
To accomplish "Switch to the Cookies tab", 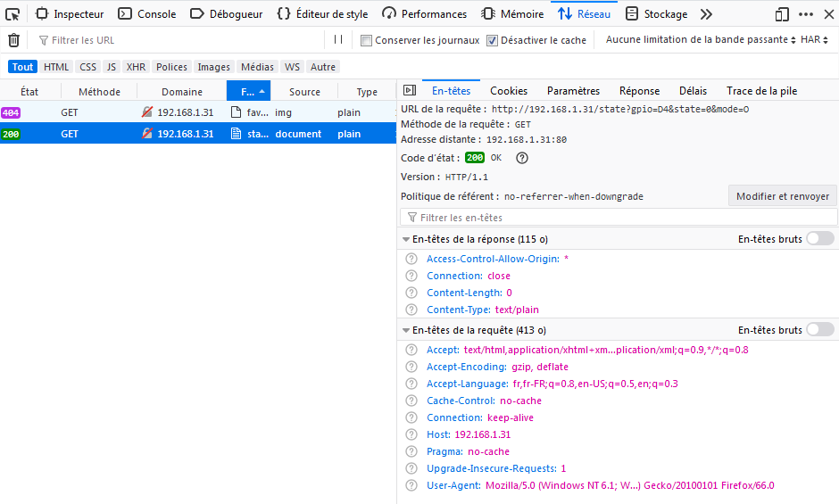I will (509, 91).
